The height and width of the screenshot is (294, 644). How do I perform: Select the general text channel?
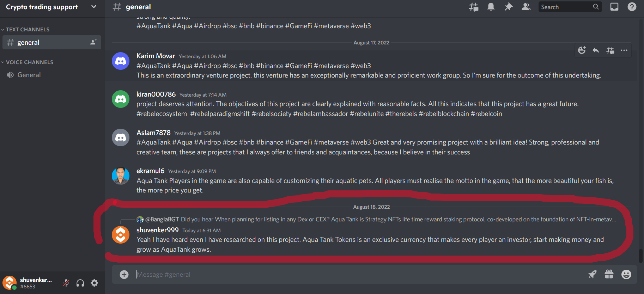point(52,42)
